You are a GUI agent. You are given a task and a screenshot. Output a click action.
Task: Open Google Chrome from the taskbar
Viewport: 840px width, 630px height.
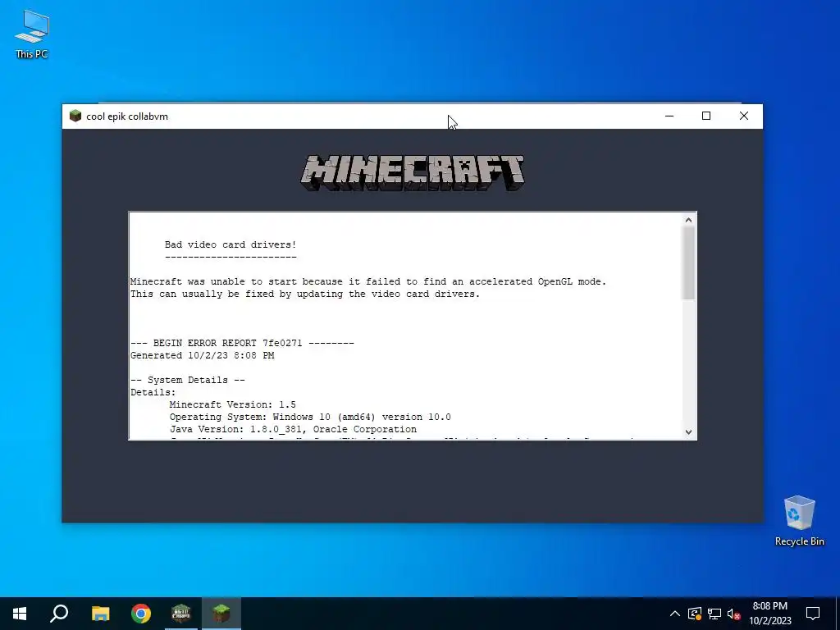pos(141,614)
